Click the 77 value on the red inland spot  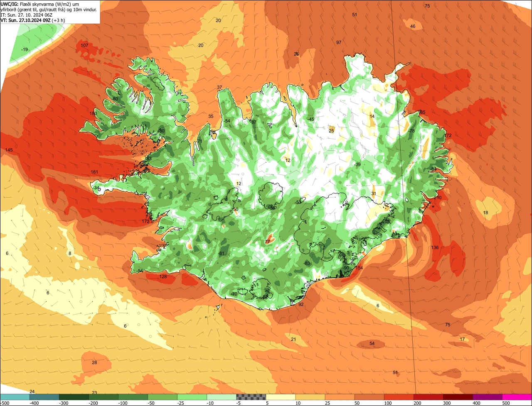(267, 242)
